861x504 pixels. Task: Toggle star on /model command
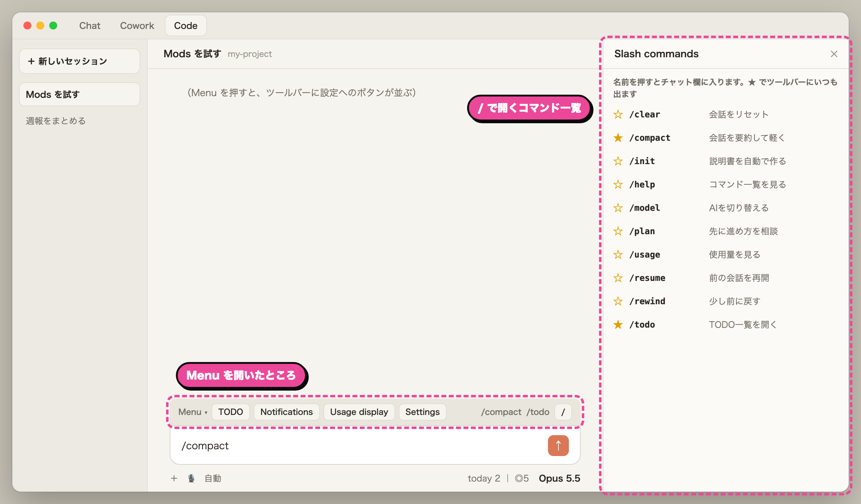(618, 208)
